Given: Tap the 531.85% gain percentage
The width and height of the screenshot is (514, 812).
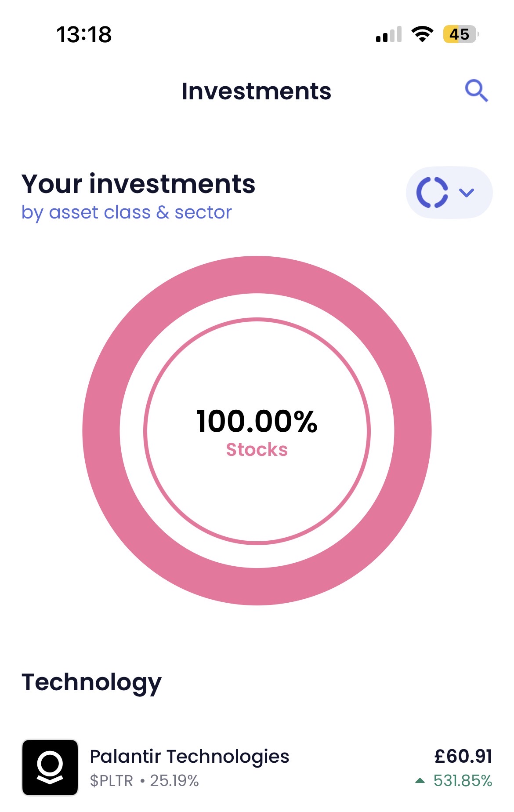Looking at the screenshot, I should [463, 781].
